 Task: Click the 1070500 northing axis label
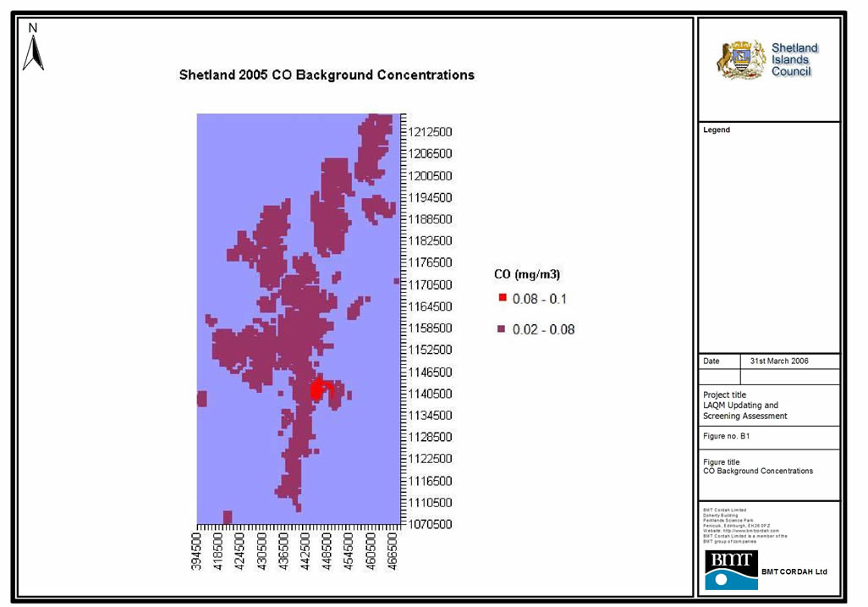pyautogui.click(x=431, y=524)
